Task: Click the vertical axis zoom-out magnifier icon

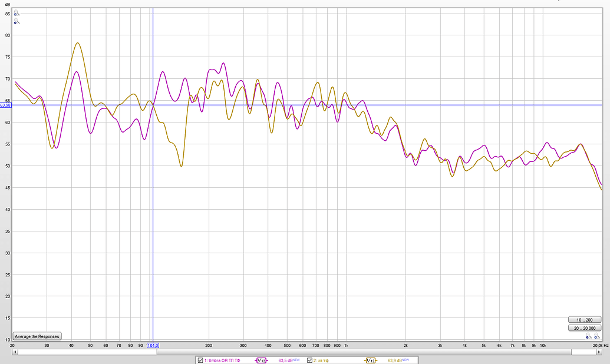Action: click(x=16, y=22)
